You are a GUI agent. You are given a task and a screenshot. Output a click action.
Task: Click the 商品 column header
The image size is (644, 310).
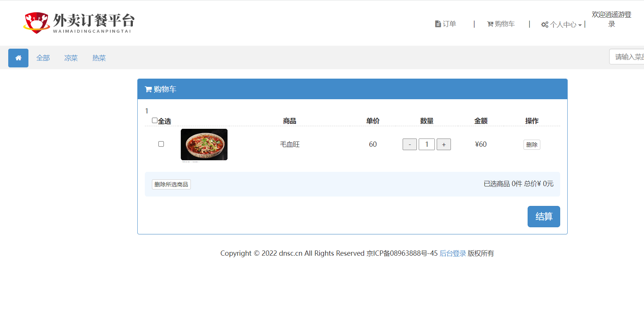(x=290, y=121)
